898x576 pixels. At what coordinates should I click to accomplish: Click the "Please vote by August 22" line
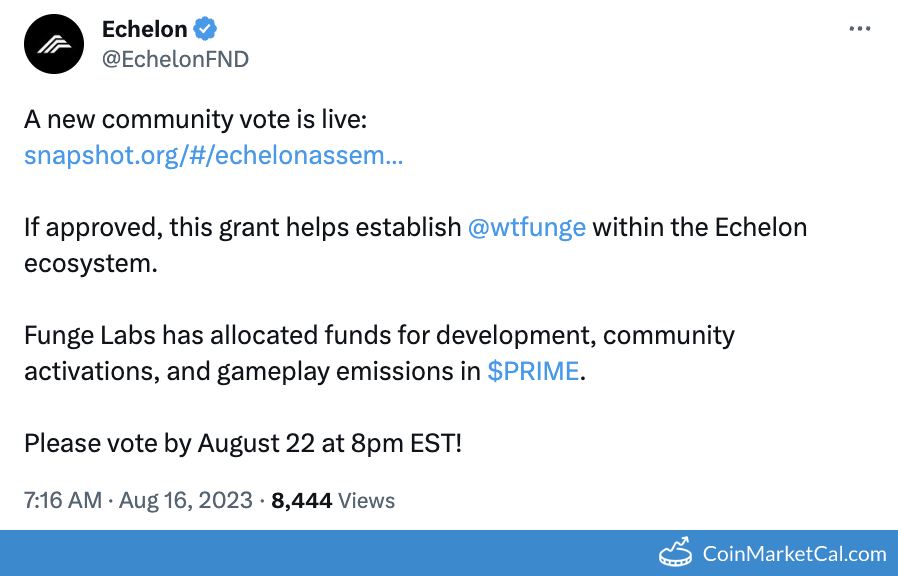point(243,443)
